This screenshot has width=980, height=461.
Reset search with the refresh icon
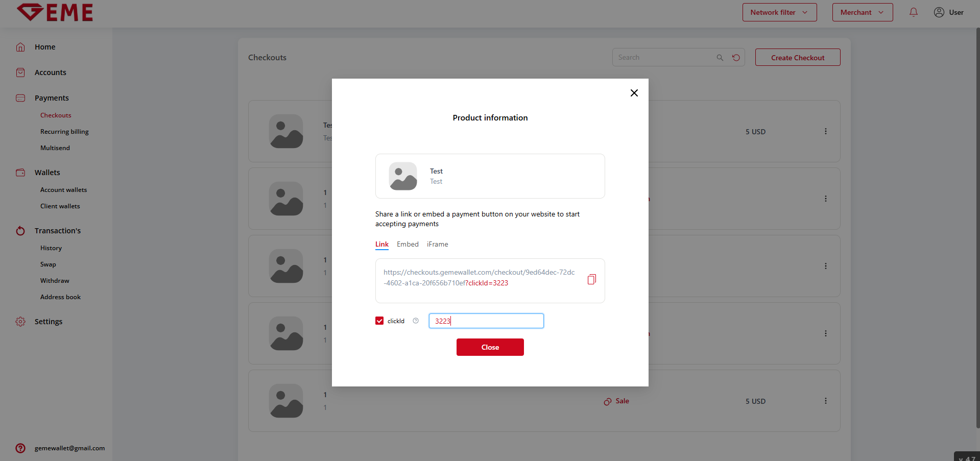[736, 58]
